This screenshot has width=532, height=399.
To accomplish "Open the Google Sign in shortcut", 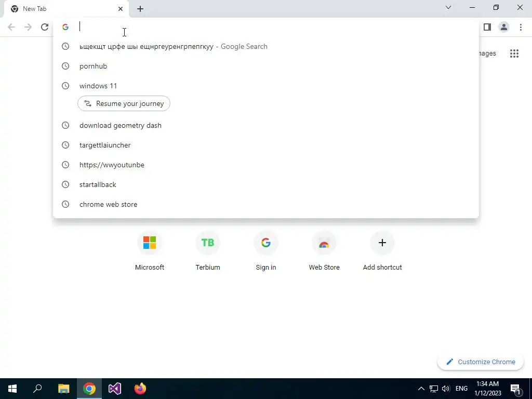I will pyautogui.click(x=266, y=251).
